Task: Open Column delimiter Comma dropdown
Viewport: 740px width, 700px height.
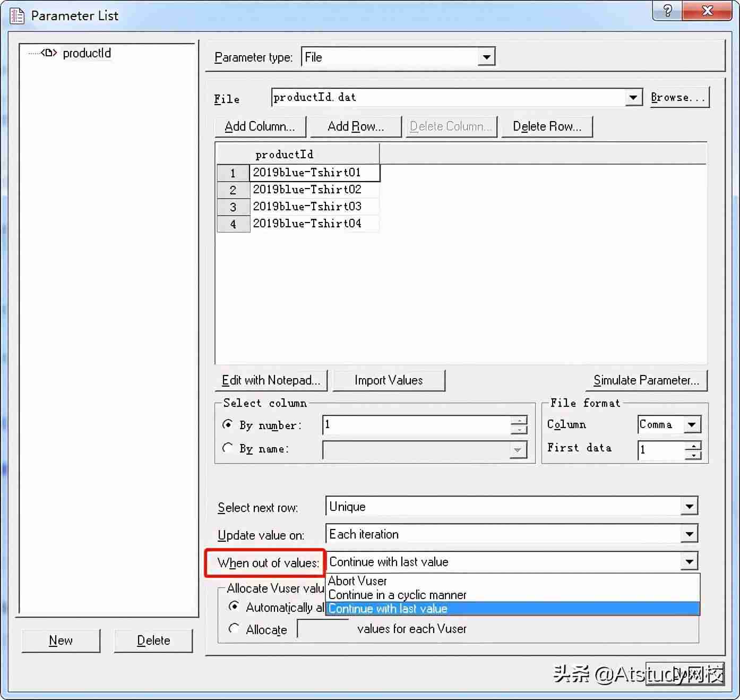Action: pyautogui.click(x=691, y=424)
